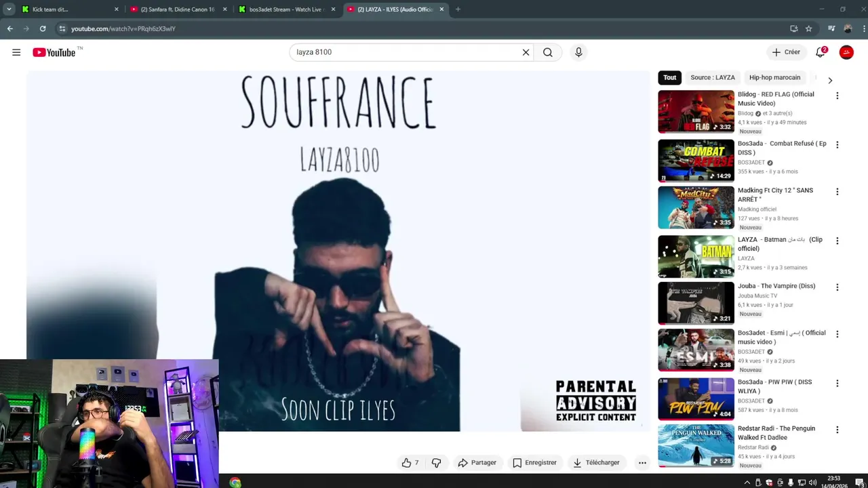Viewport: 868px width, 488px height.
Task: Click the Partager button
Action: [477, 463]
